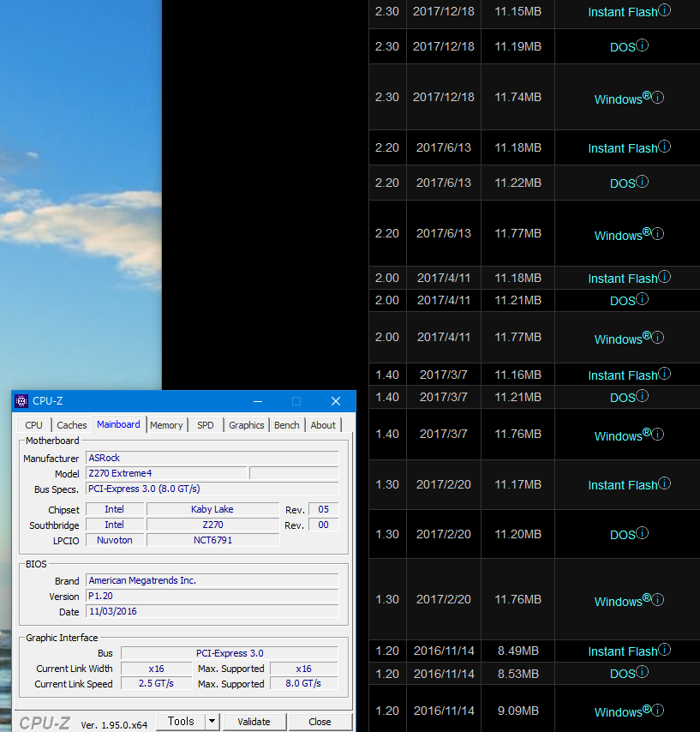Click info icon beside 1.20 Instant Flash
The width and height of the screenshot is (700, 732).
(665, 650)
